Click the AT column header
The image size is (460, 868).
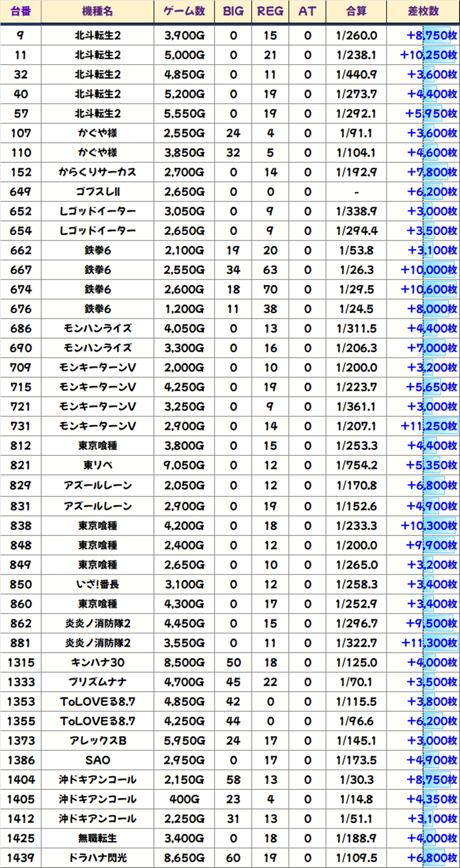coord(307,11)
